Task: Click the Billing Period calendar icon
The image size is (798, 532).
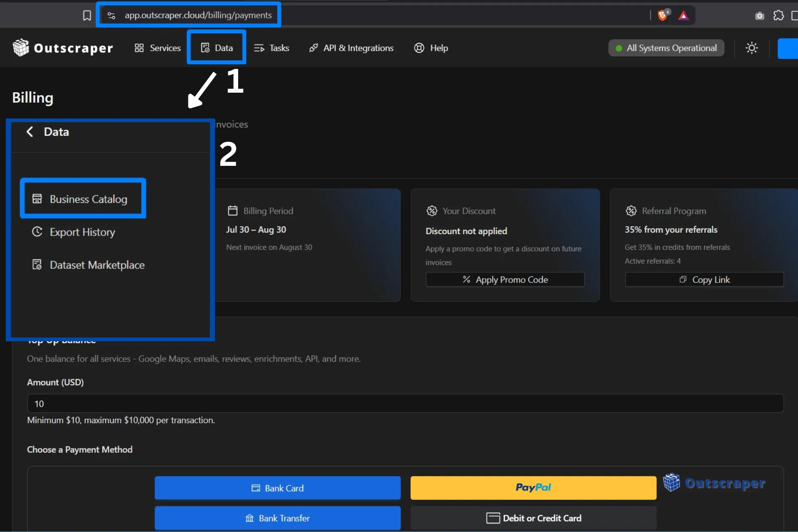Action: click(232, 211)
